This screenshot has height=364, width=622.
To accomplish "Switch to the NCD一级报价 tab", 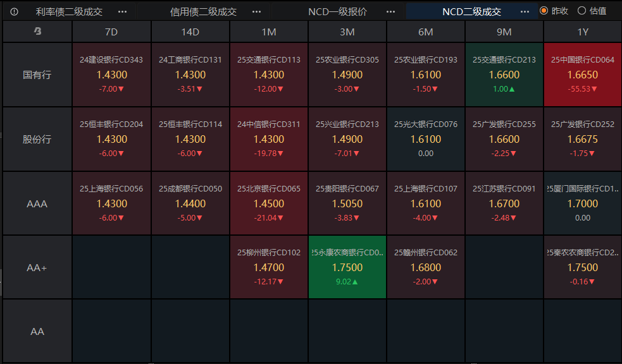I will pyautogui.click(x=337, y=12).
